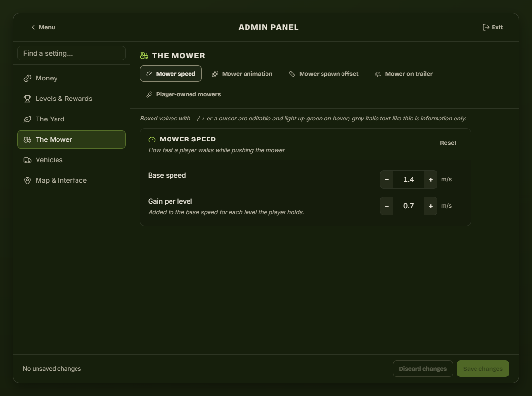This screenshot has height=396, width=532.
Task: Click the green gauge icon in Mower Speed card
Action: pos(152,139)
